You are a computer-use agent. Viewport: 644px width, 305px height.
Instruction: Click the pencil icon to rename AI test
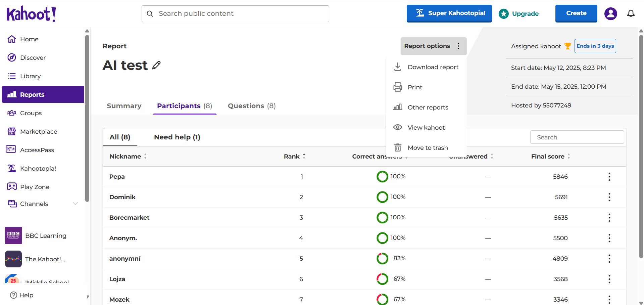point(156,65)
